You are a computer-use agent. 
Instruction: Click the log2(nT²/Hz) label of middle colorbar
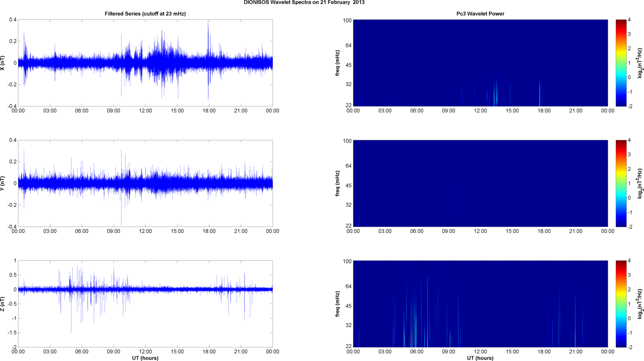click(640, 183)
